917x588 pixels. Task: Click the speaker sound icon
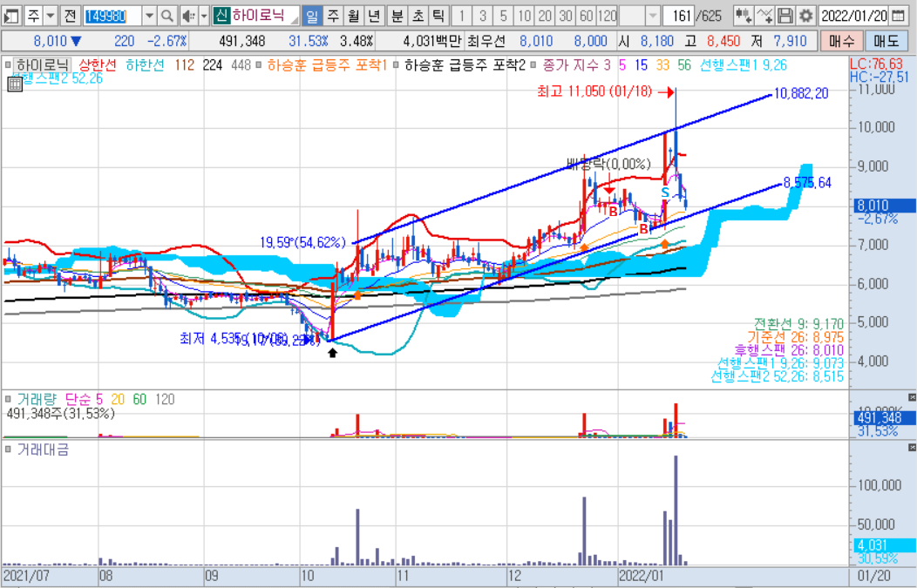pos(187,16)
